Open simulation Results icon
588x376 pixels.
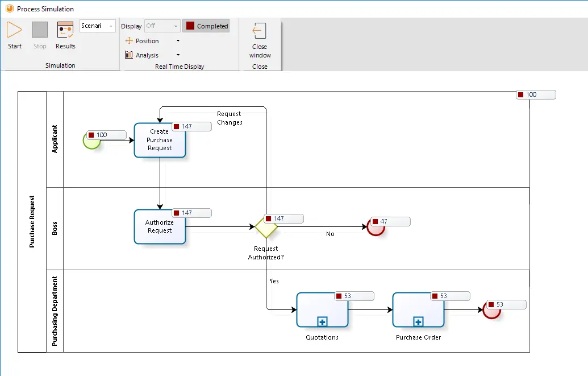(65, 30)
